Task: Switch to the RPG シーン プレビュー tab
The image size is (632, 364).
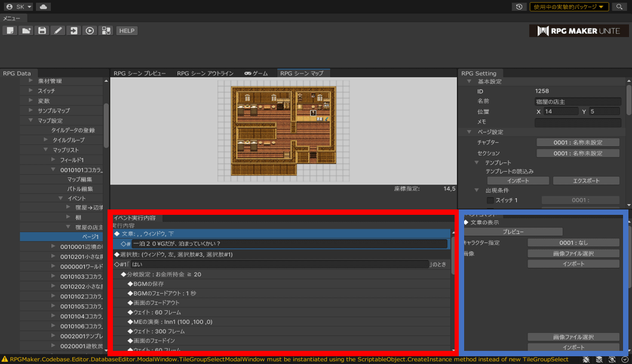Action: (140, 73)
